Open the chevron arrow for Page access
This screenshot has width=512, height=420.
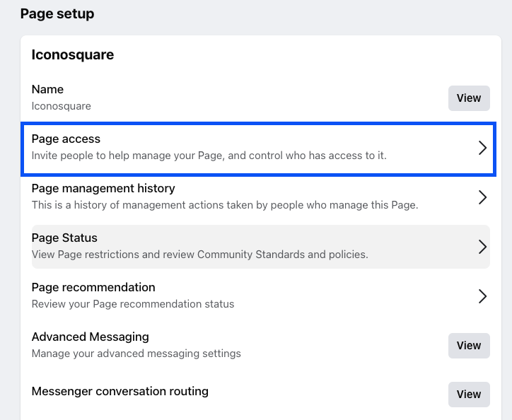pos(482,148)
